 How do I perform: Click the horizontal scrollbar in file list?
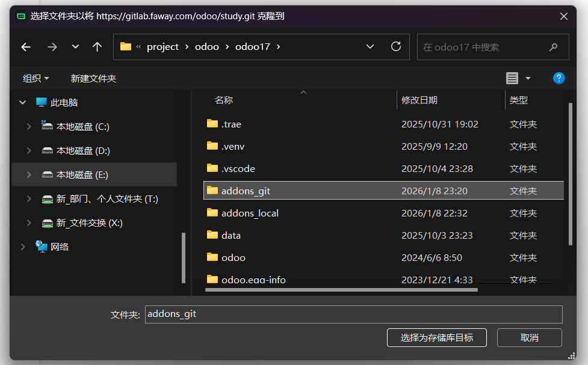point(341,289)
